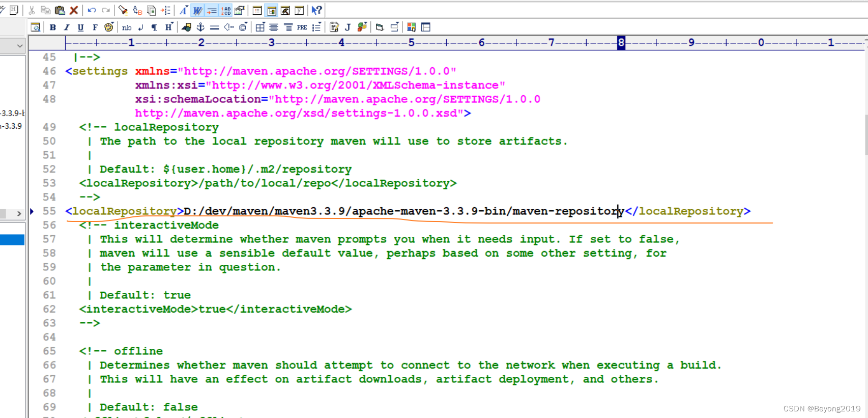This screenshot has width=868, height=418.
Task: Open the Table insert dropdown
Action: (260, 27)
